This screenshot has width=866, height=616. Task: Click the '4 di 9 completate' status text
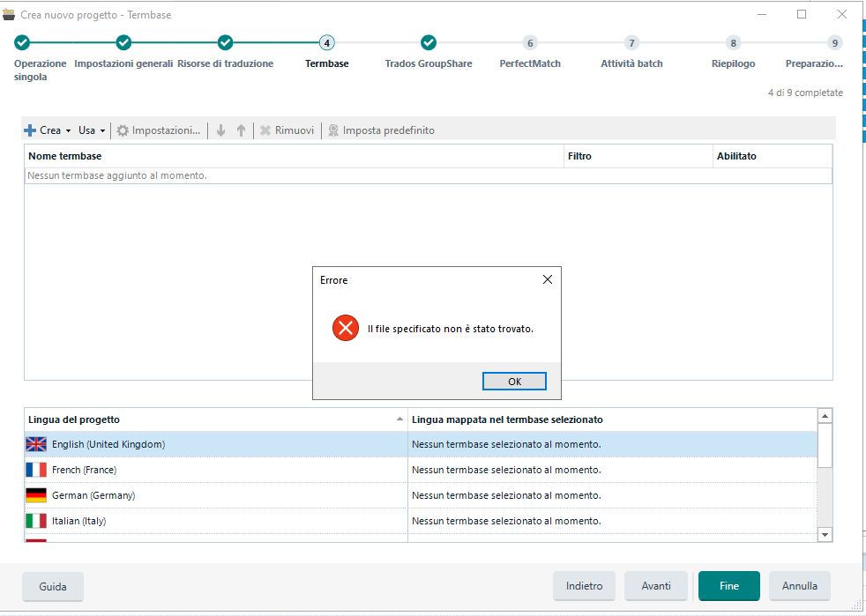tap(805, 93)
